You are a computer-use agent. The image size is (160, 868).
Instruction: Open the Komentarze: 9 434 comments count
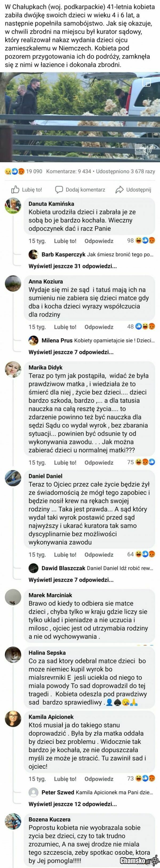click(69, 172)
